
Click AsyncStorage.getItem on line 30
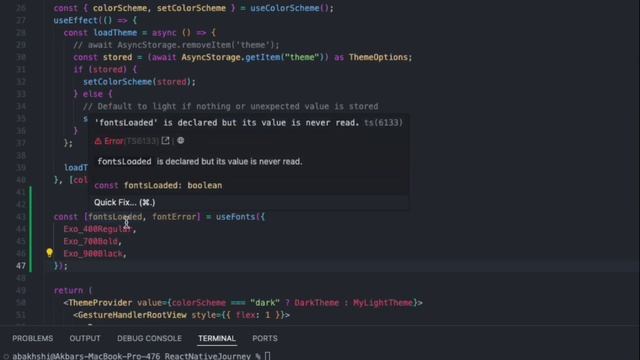[231, 57]
